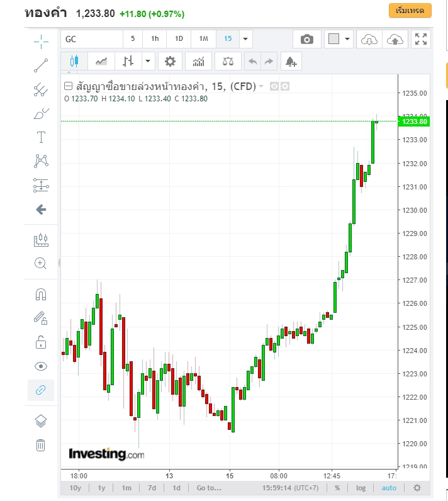Viewport: 448px width, 501px height.
Task: Set range to 1d
Action: tap(177, 488)
